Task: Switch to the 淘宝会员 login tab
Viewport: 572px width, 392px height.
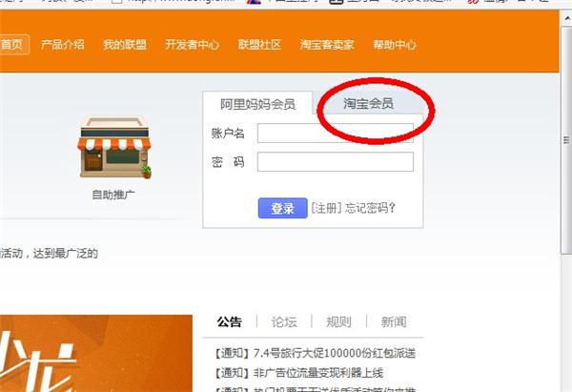Action: [368, 104]
